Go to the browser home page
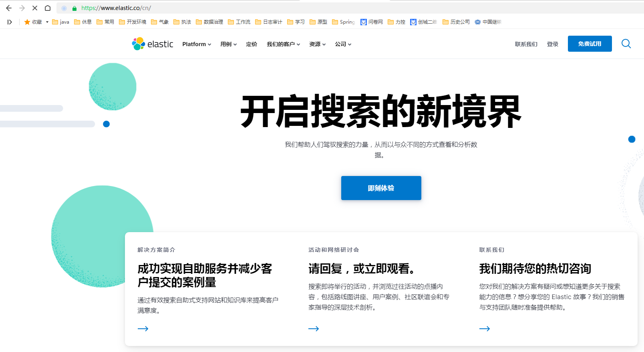Image resolution: width=644 pixels, height=352 pixels. click(x=48, y=8)
